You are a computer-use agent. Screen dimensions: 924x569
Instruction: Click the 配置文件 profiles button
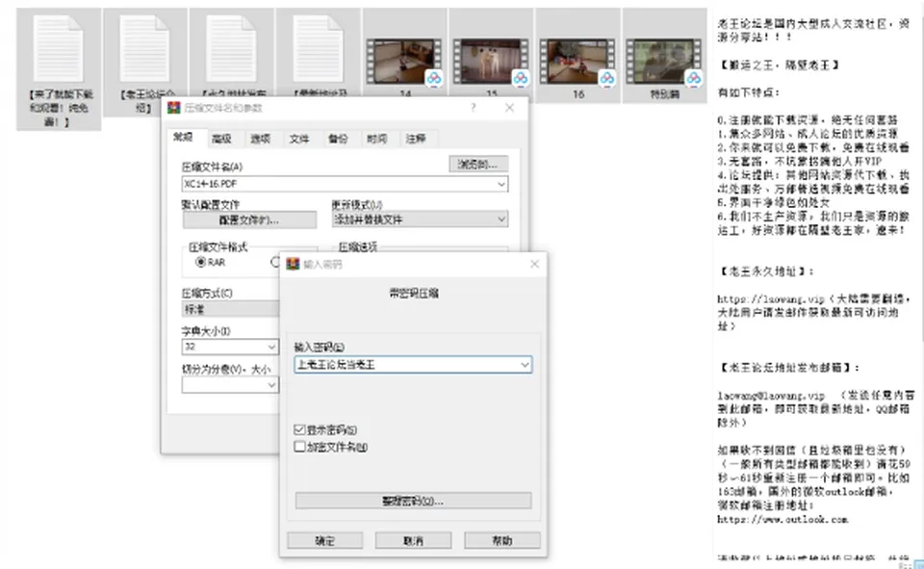[x=249, y=220]
